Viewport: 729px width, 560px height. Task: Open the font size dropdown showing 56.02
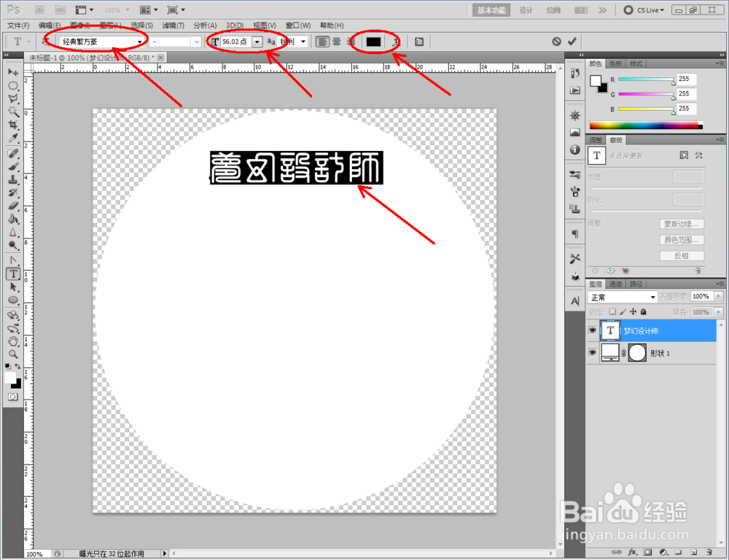click(257, 42)
